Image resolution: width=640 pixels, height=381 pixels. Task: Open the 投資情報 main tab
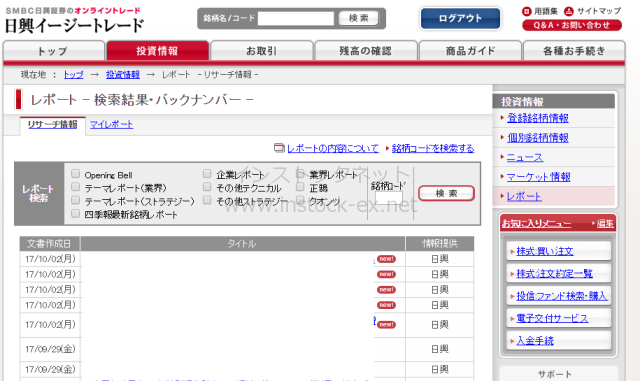(158, 51)
